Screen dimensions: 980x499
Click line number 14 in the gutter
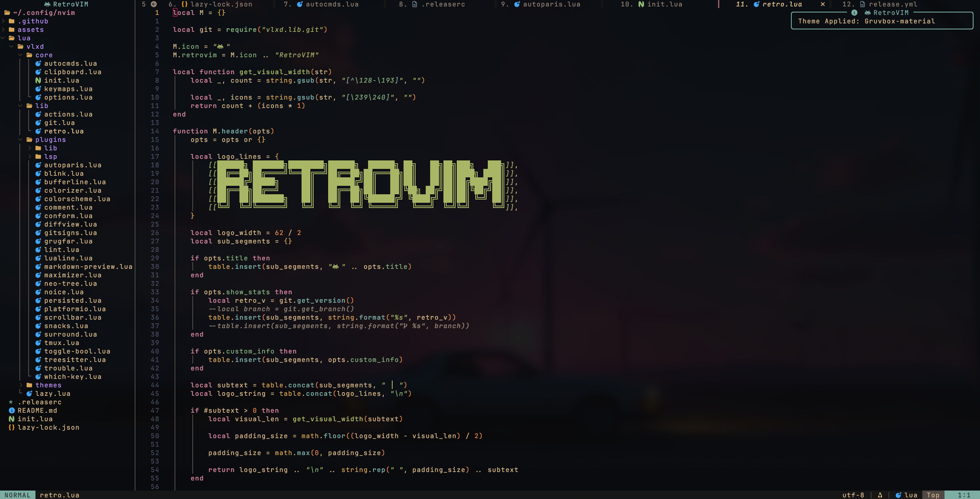[155, 131]
